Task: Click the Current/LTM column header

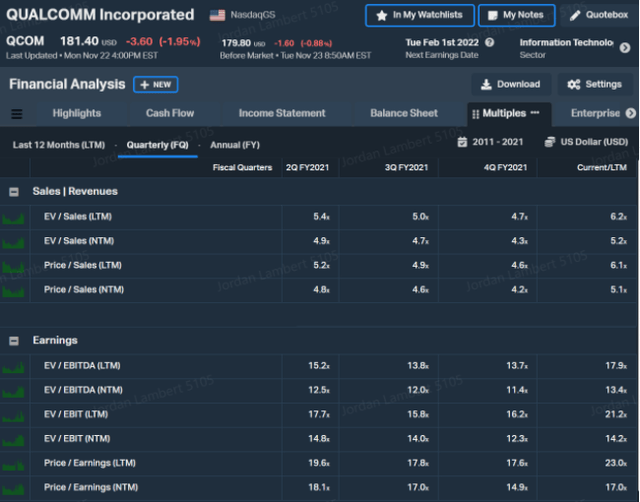Action: [602, 168]
